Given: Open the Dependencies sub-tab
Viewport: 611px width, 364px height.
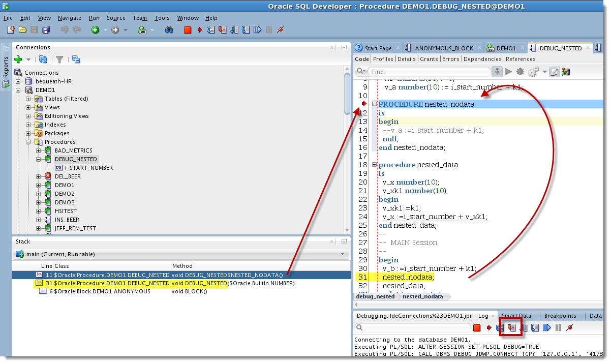Looking at the screenshot, I should coord(482,59).
